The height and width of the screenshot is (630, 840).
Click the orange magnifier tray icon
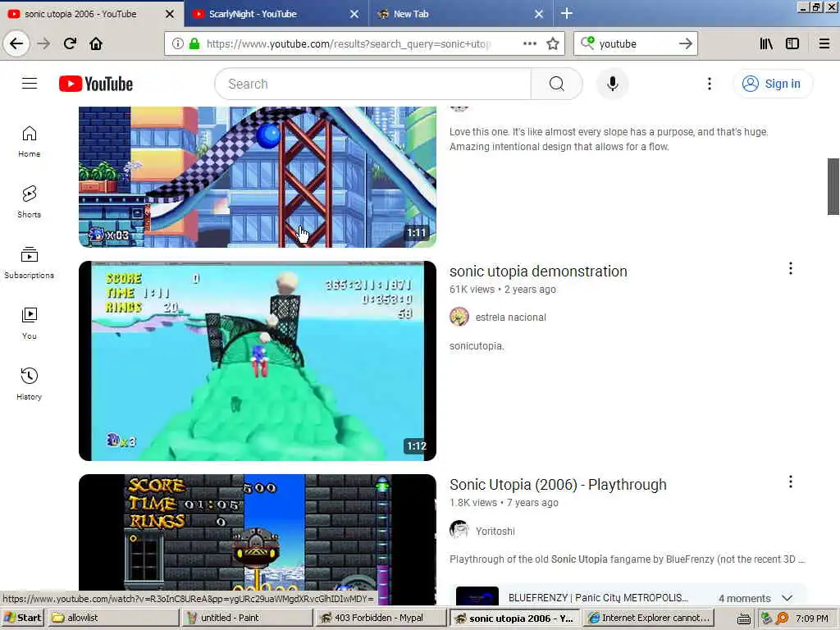point(782,619)
